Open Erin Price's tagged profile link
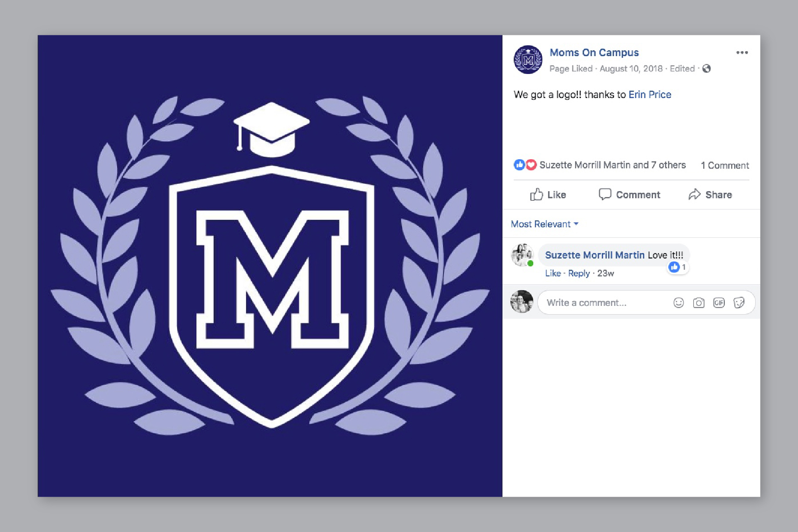The height and width of the screenshot is (532, 798). [650, 95]
